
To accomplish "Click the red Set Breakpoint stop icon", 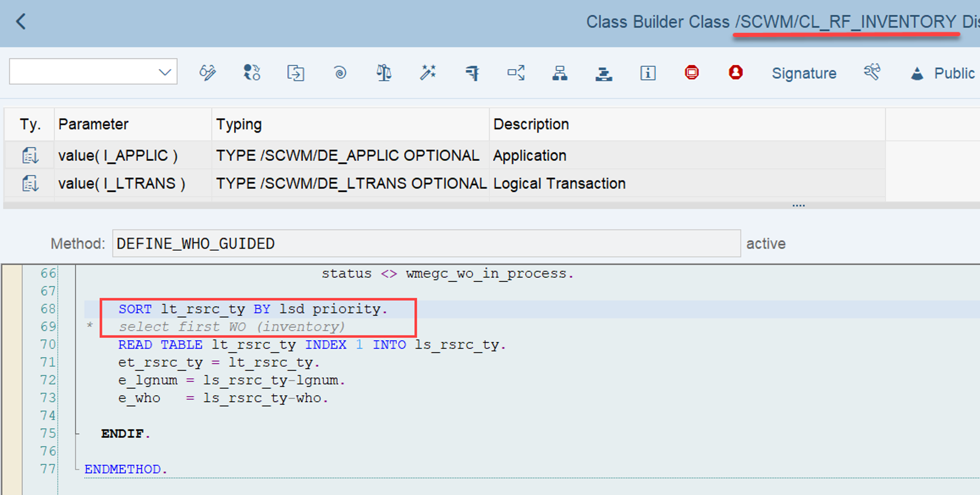I will coord(692,73).
